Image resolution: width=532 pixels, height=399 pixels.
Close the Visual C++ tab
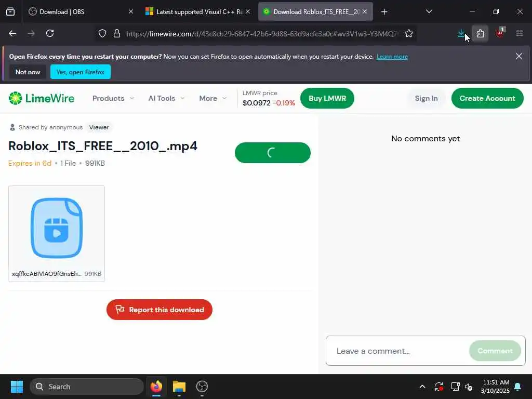click(248, 12)
